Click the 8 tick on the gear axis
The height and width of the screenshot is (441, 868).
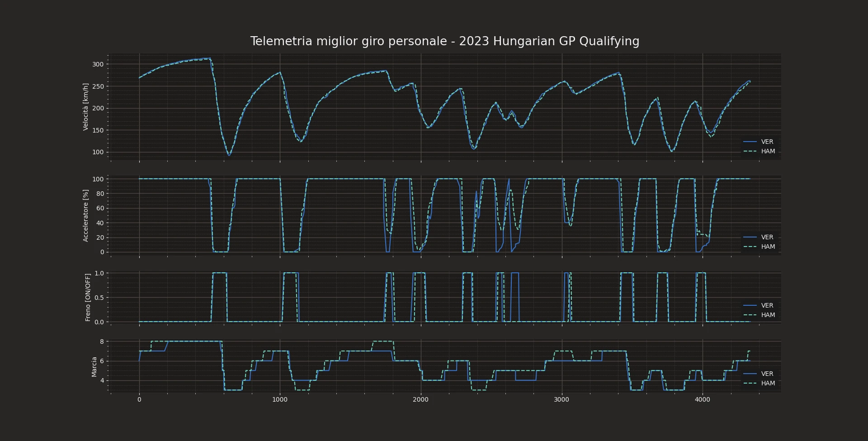[x=102, y=341]
